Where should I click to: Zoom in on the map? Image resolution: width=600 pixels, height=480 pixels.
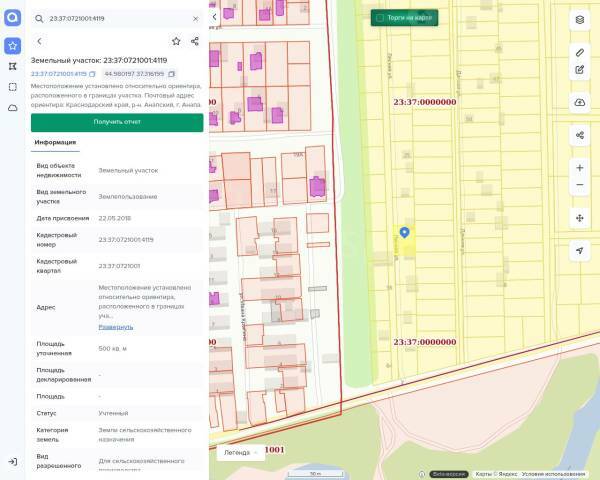click(x=580, y=168)
